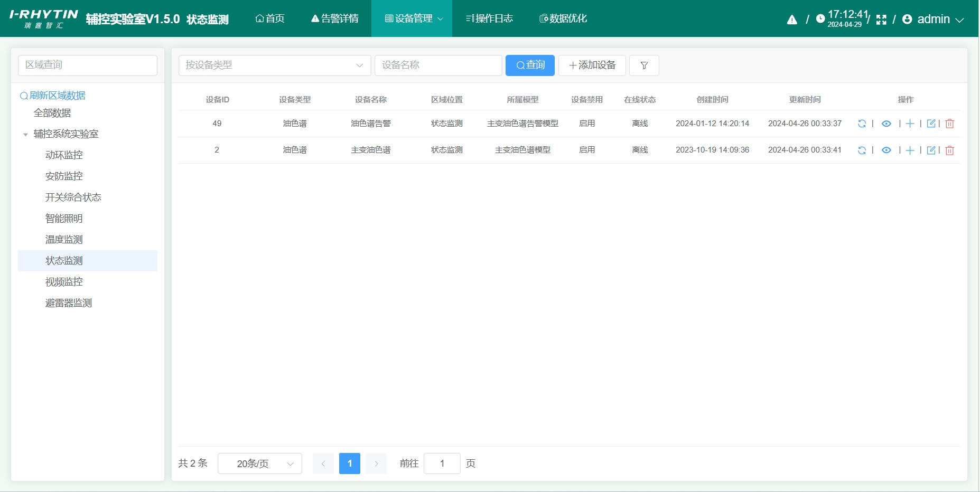The width and height of the screenshot is (980, 492).
Task: Enter fullscreen via top bar icon
Action: [881, 19]
